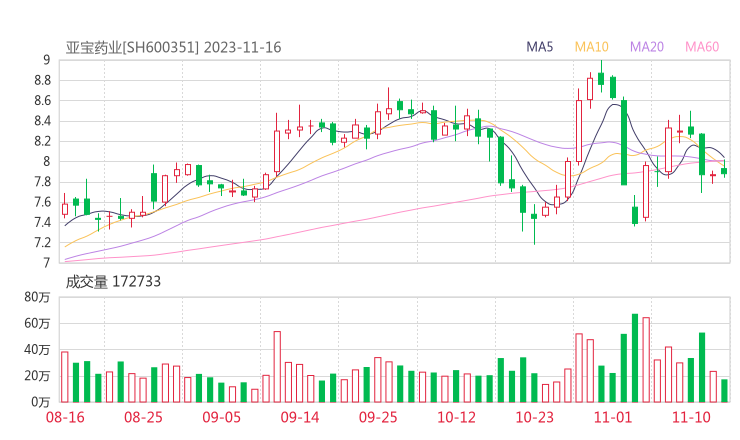
Task: Click the price axis value 7.8
Action: (x=42, y=182)
